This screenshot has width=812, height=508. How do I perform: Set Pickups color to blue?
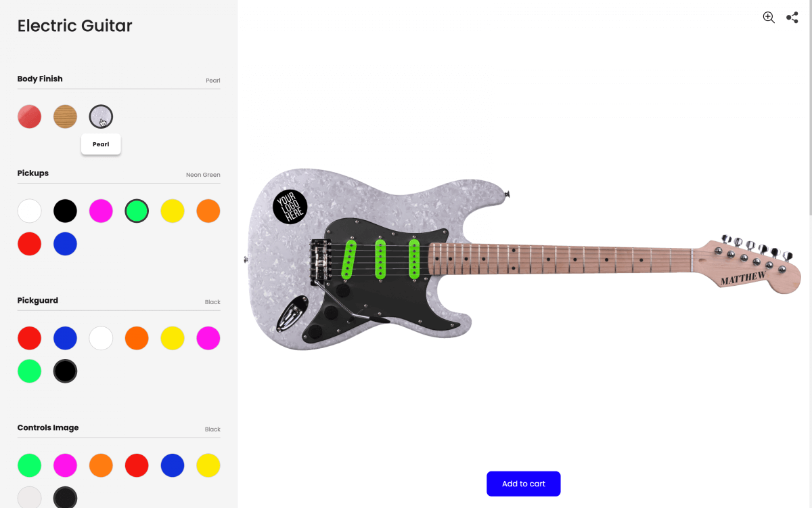[x=65, y=244]
